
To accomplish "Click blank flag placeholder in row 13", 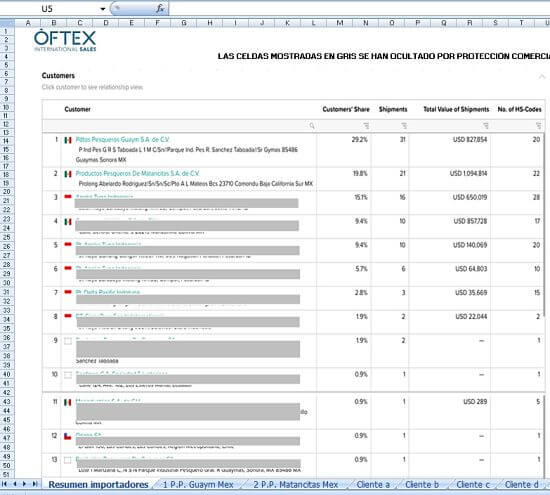I will 68,460.
